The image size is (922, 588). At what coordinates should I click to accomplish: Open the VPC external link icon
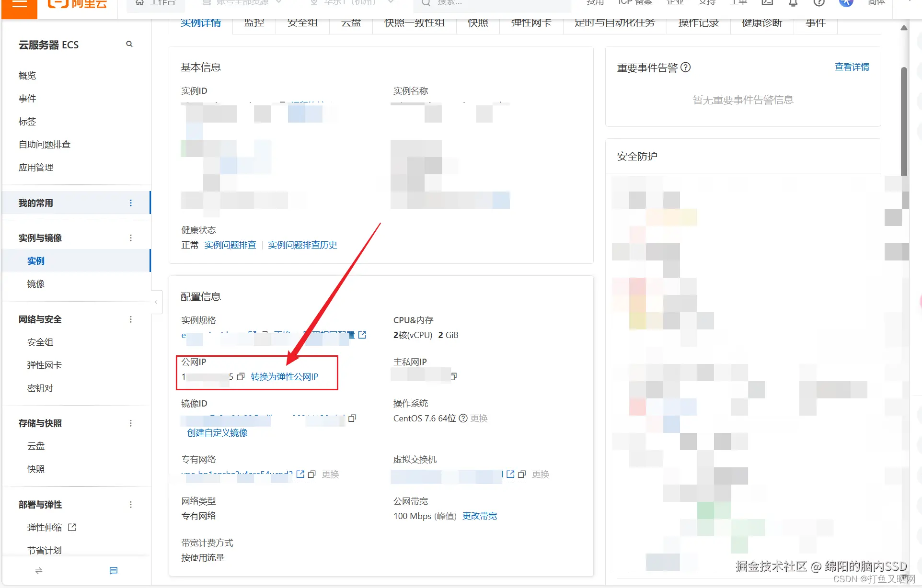point(300,474)
